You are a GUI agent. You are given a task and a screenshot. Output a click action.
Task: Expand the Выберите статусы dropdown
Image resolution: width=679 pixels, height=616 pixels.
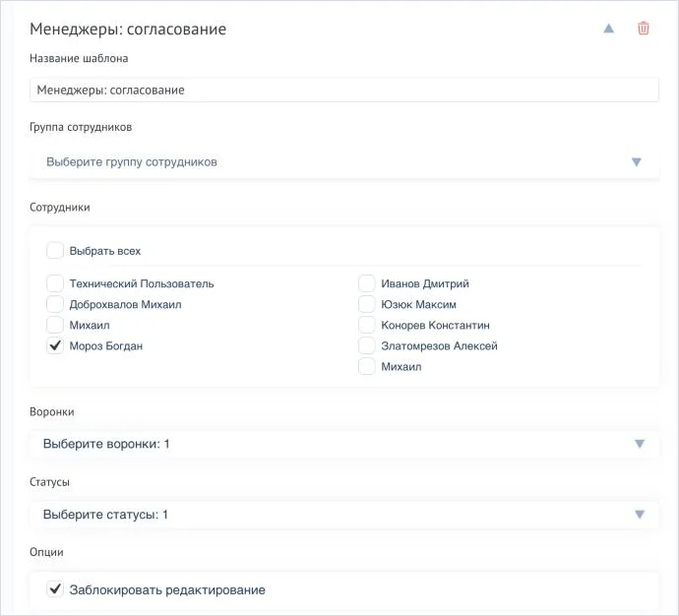pyautogui.click(x=344, y=515)
